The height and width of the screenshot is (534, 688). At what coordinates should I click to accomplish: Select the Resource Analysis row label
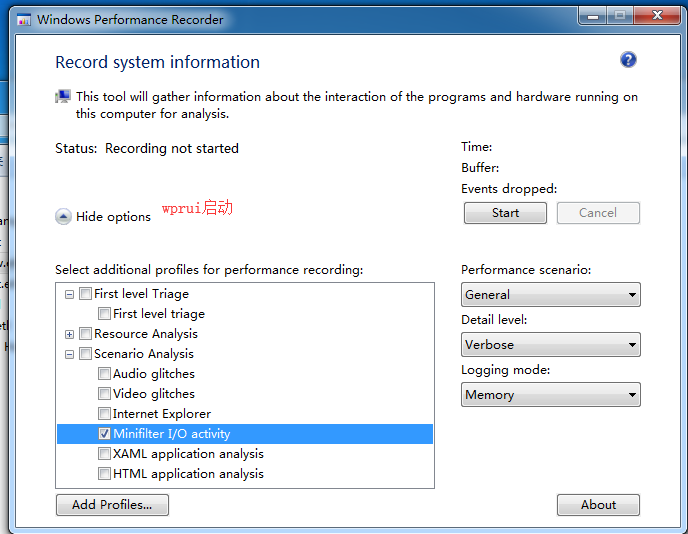click(x=146, y=334)
